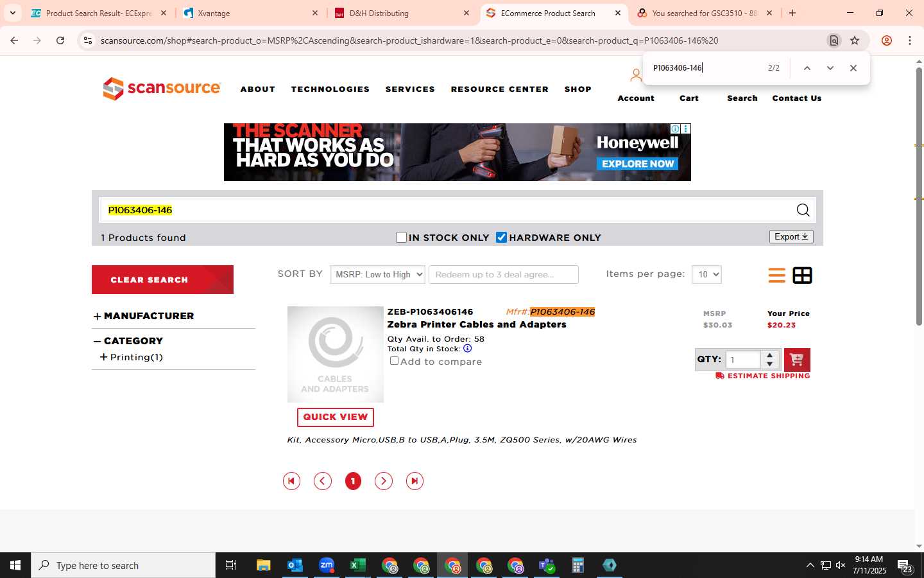Click Honeywell EXPLORE NOW ad button

pyautogui.click(x=637, y=164)
